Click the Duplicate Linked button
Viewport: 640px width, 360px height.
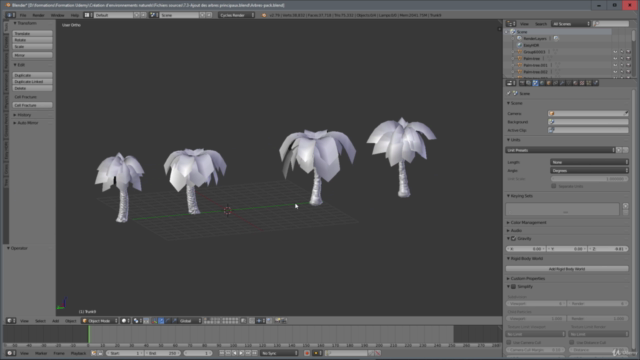pos(33,82)
